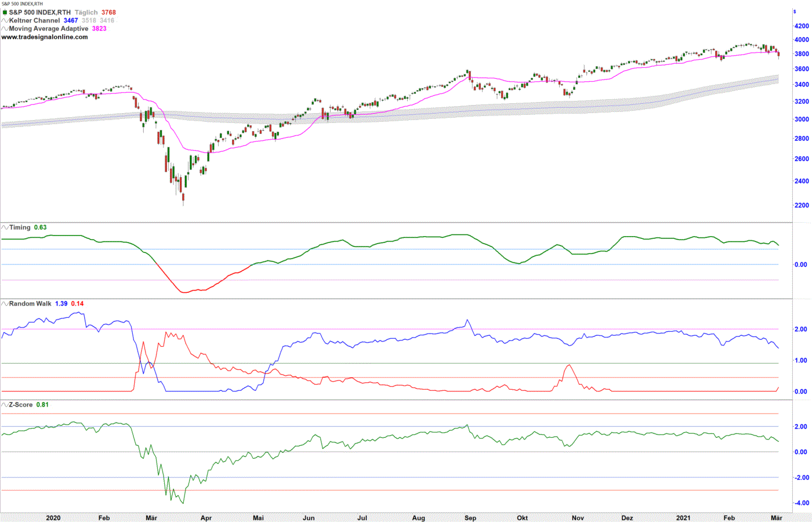
Task: Click the wave icon next to Keltner Channel
Action: [5, 20]
